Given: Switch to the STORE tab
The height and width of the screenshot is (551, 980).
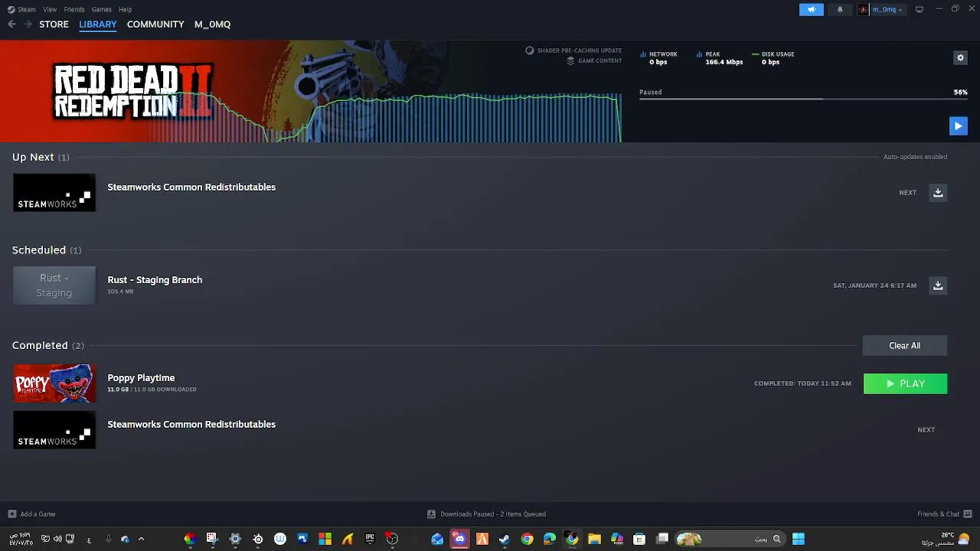Looking at the screenshot, I should click(54, 24).
